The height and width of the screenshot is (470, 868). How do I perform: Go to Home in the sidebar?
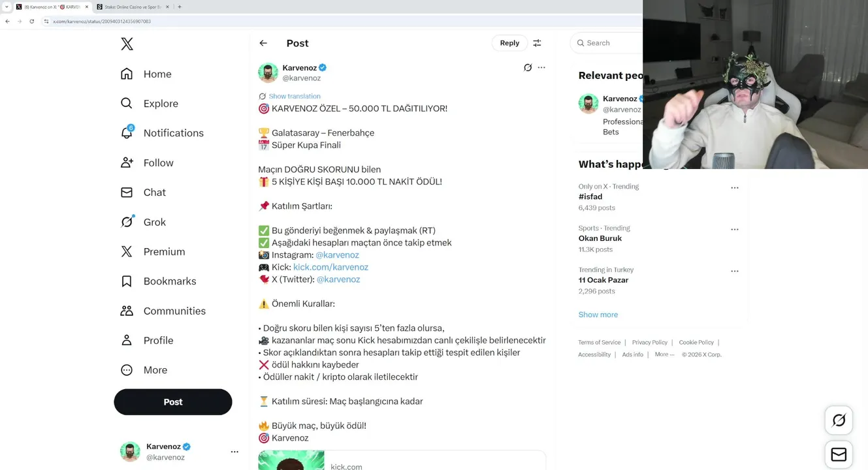[146, 74]
